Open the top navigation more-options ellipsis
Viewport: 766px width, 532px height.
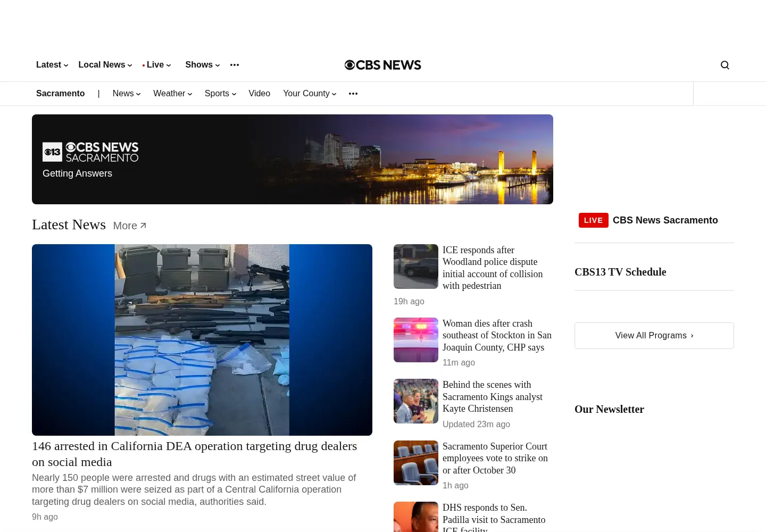[235, 65]
